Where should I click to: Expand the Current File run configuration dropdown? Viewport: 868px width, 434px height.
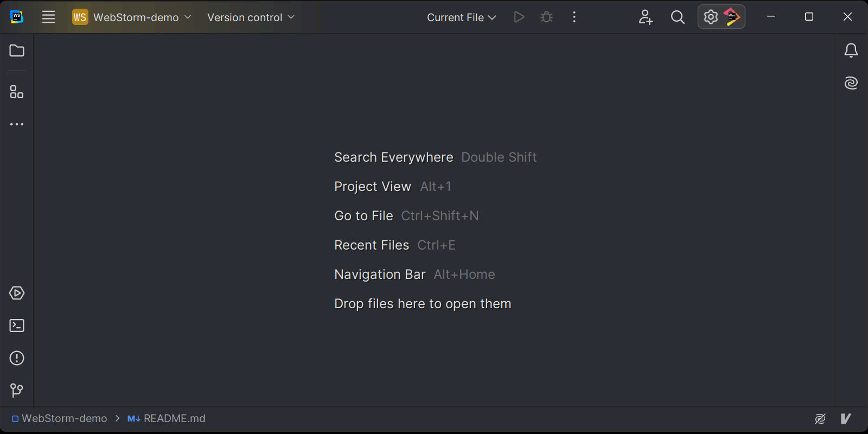coord(461,17)
